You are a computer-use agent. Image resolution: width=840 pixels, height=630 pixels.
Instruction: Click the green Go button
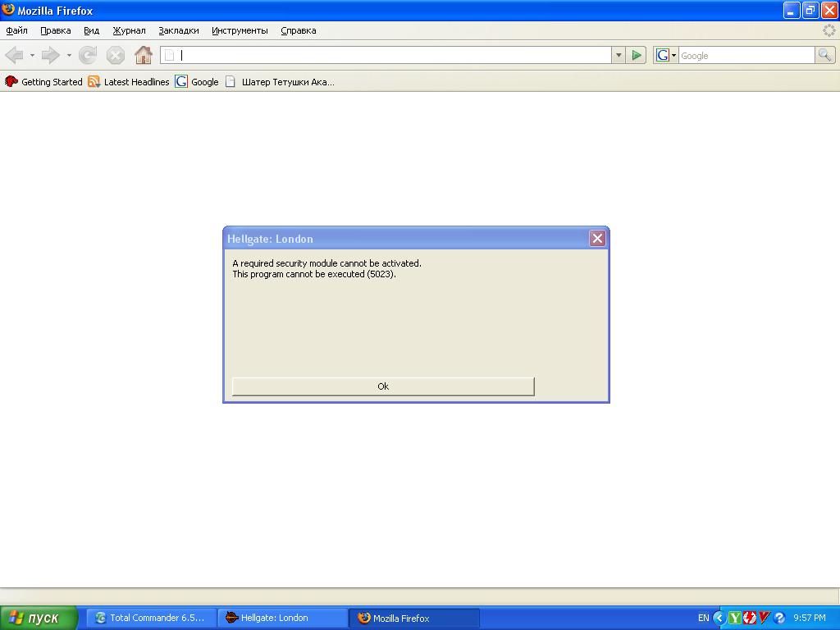point(637,55)
